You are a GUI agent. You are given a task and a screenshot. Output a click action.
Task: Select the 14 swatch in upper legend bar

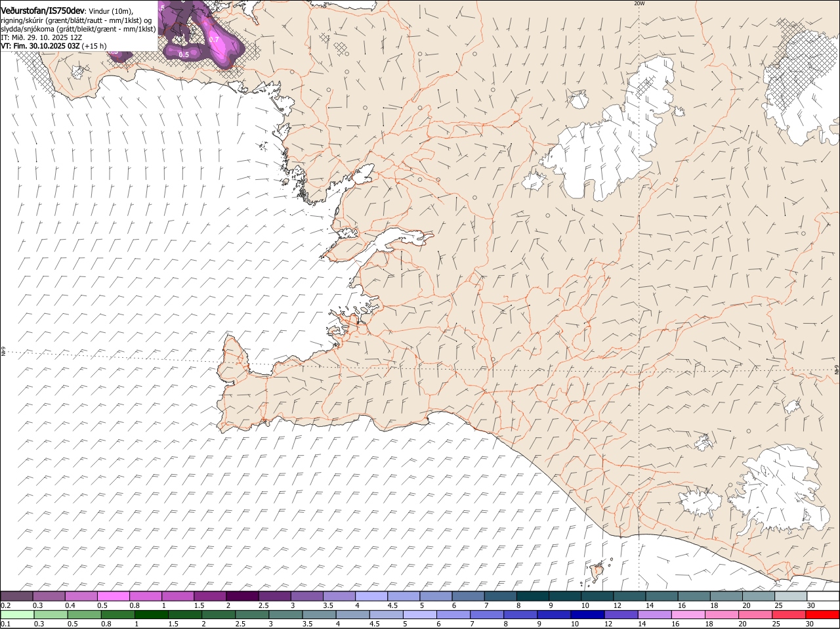point(661,596)
